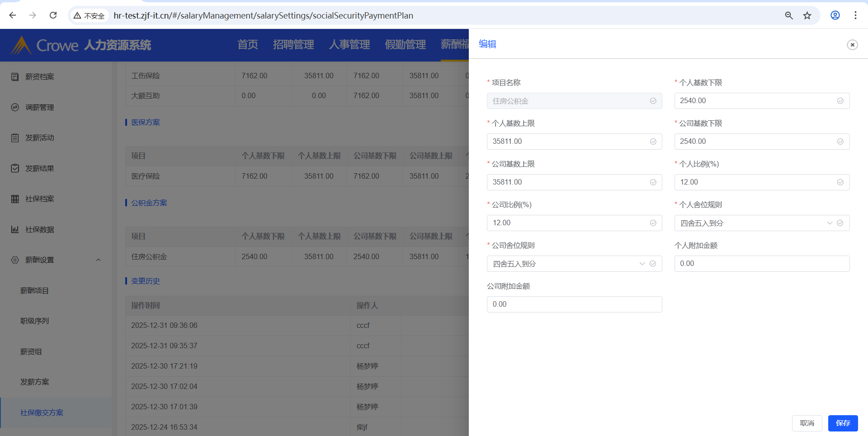
Task: Close the 编辑 panel with X icon
Action: [x=852, y=45]
